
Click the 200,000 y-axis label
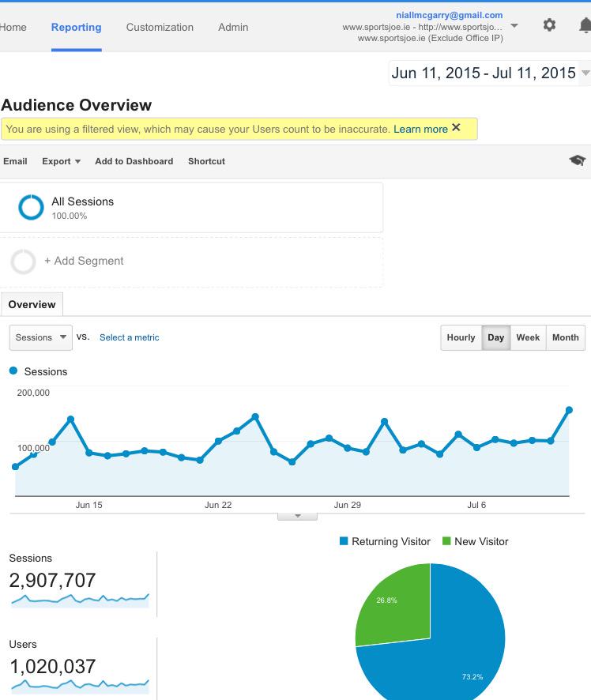[x=33, y=393]
